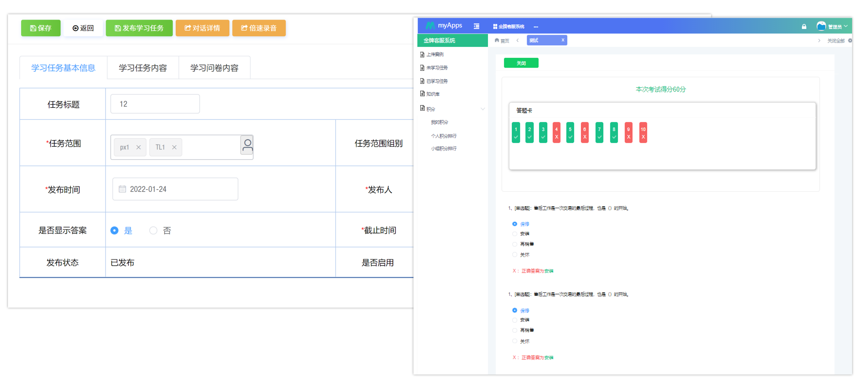Jump to question 8 on answer card
868x390 pixels.
tap(614, 133)
